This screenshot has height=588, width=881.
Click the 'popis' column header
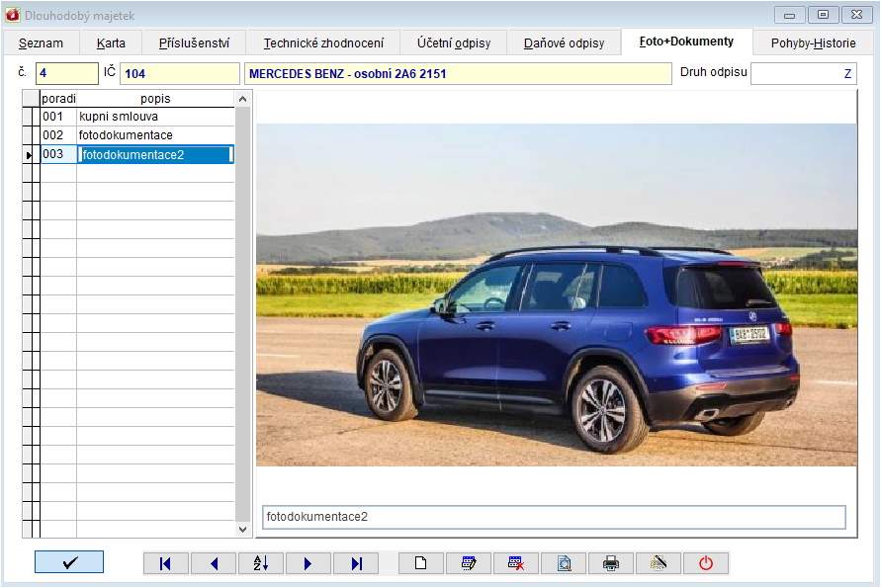click(155, 99)
